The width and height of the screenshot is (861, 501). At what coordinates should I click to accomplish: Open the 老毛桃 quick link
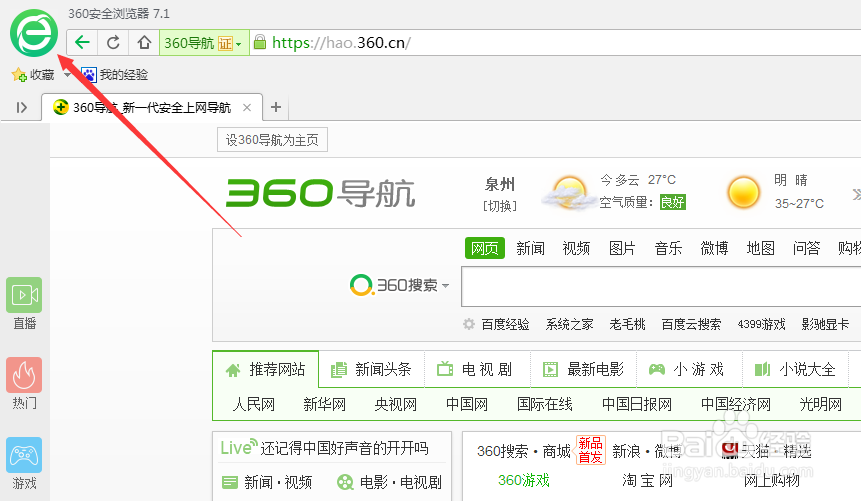click(x=627, y=324)
